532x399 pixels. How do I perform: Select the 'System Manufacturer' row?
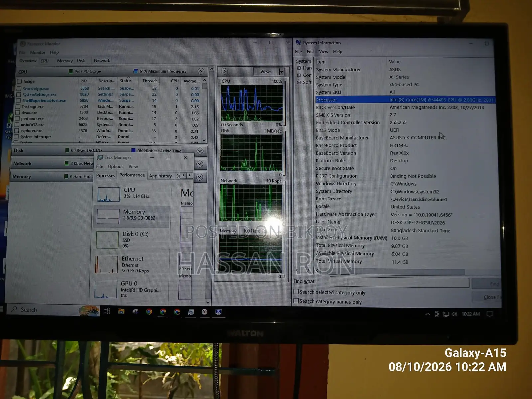pos(405,70)
